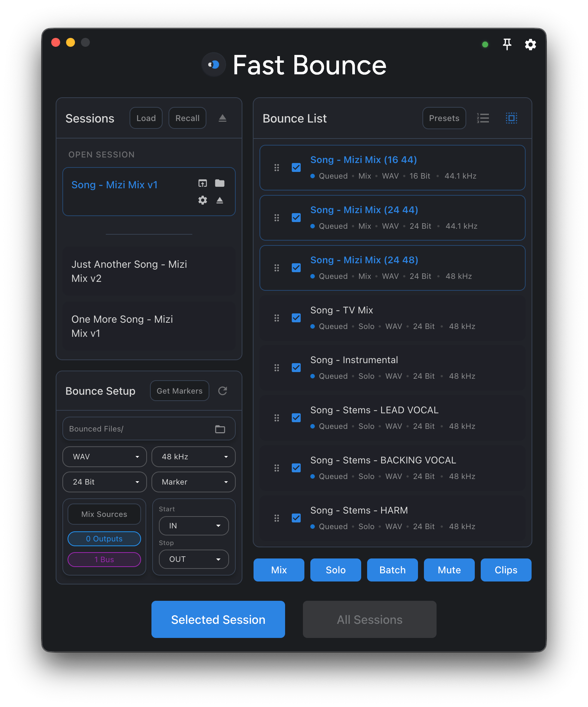
Task: Grab drag handle of Song - TV Mix
Action: click(277, 318)
